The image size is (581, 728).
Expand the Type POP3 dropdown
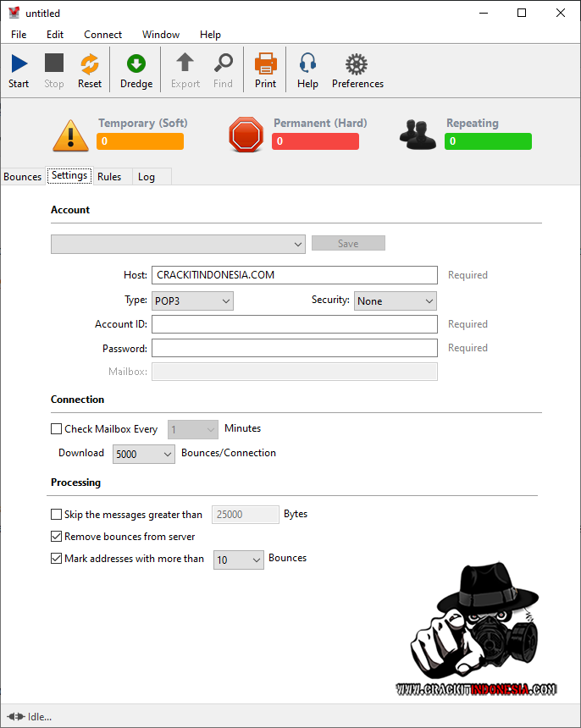(x=192, y=301)
